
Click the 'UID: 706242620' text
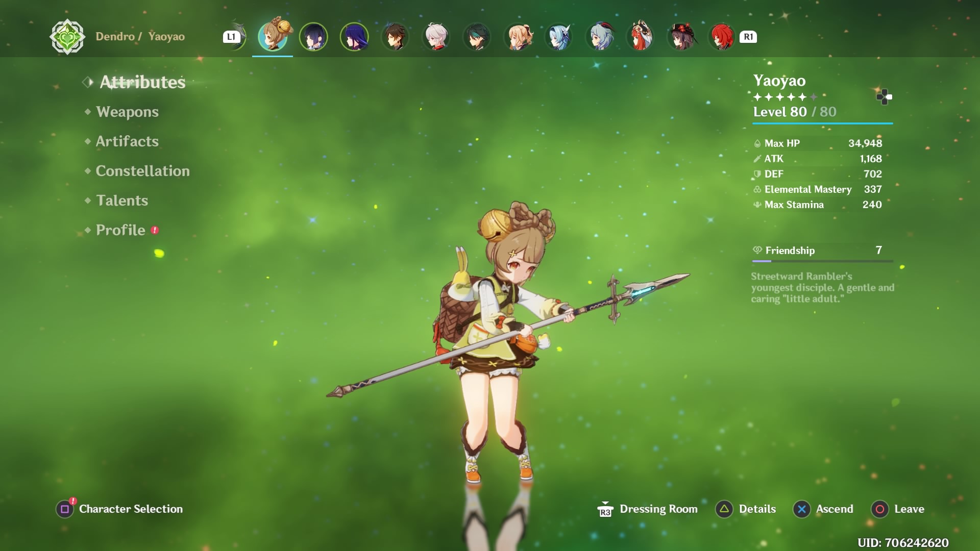click(903, 542)
